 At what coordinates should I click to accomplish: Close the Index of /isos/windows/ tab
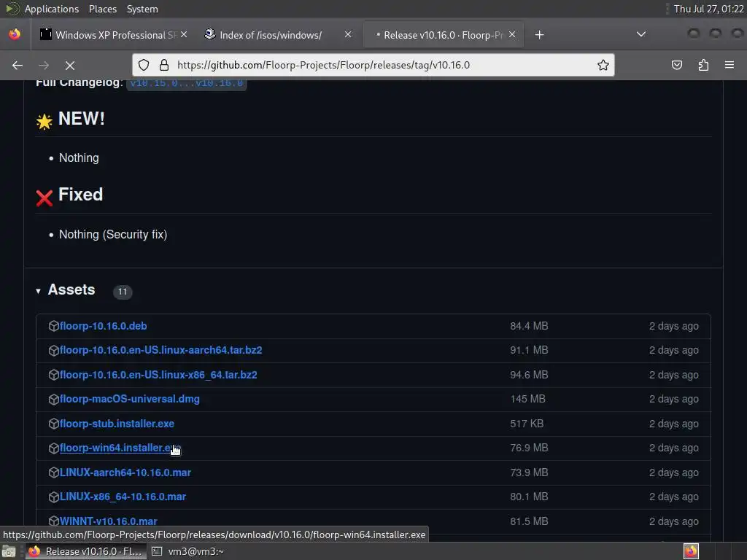[x=348, y=34]
